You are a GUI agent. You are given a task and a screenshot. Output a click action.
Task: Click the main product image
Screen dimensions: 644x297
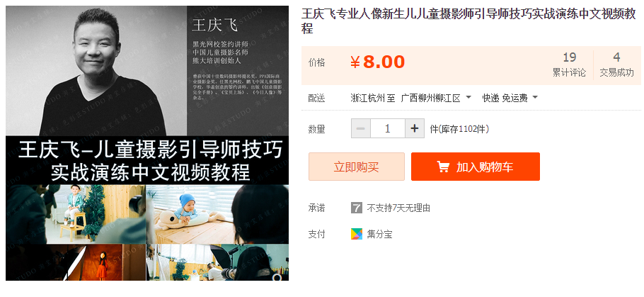tap(147, 143)
